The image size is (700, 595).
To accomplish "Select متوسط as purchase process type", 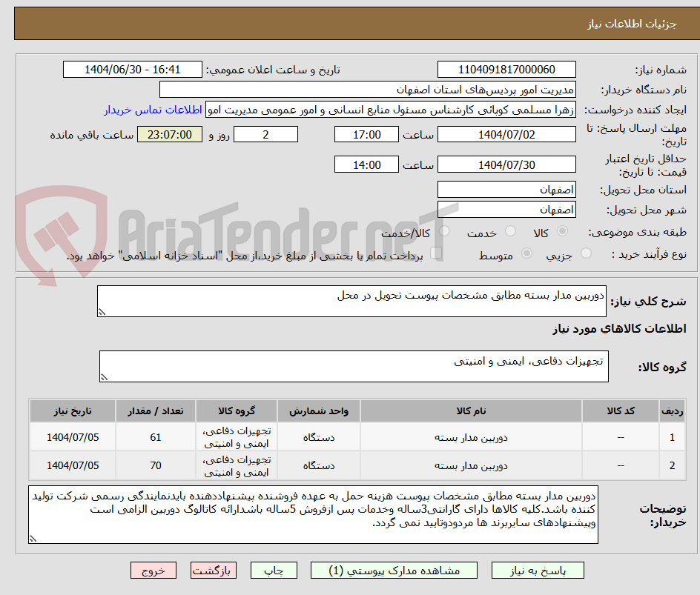I will tap(526, 253).
